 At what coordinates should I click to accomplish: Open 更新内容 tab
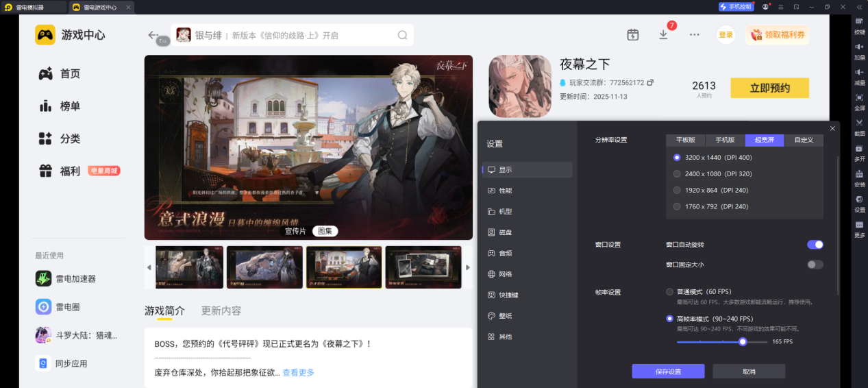[x=221, y=311]
